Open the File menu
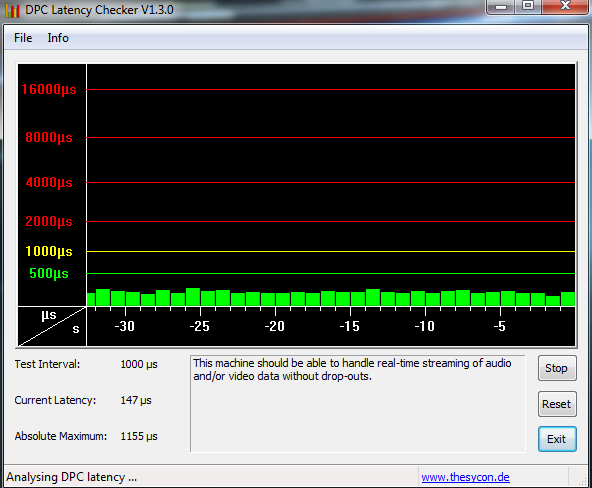Image resolution: width=592 pixels, height=488 pixels. click(23, 38)
